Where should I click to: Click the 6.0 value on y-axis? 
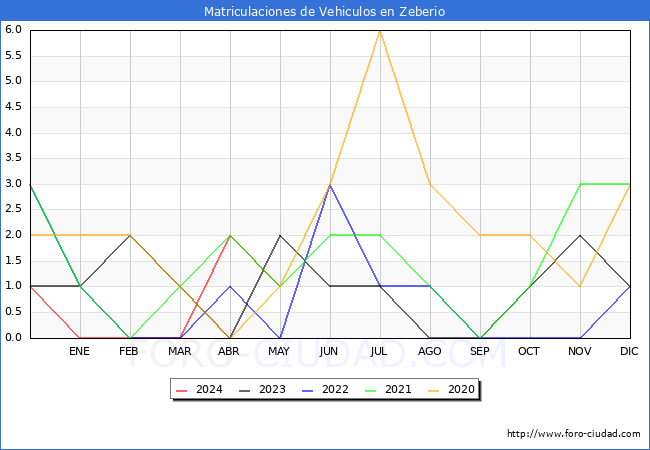(x=13, y=29)
